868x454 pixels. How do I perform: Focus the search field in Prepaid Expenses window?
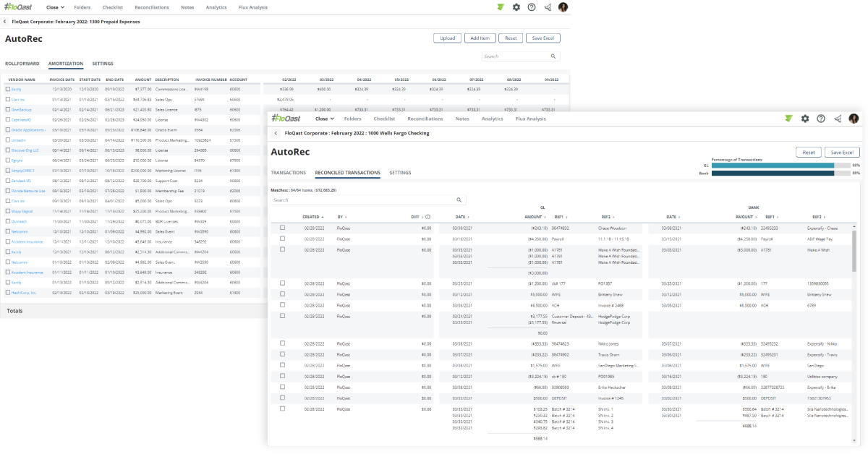click(515, 56)
